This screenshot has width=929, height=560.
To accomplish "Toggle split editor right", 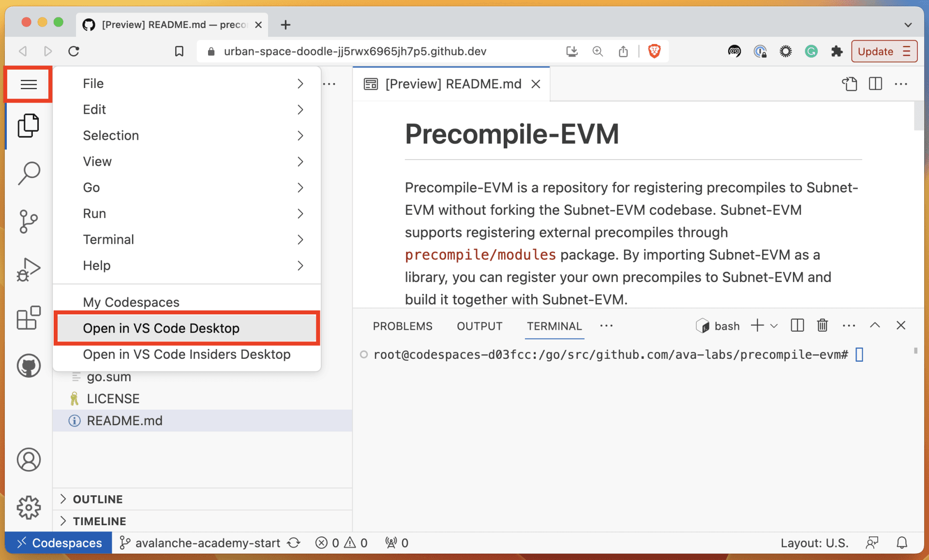I will (875, 84).
